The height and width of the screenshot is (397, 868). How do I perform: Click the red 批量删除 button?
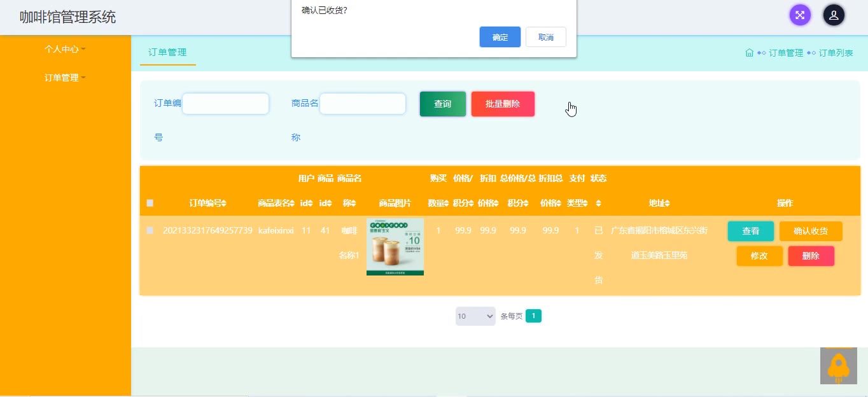coord(503,104)
